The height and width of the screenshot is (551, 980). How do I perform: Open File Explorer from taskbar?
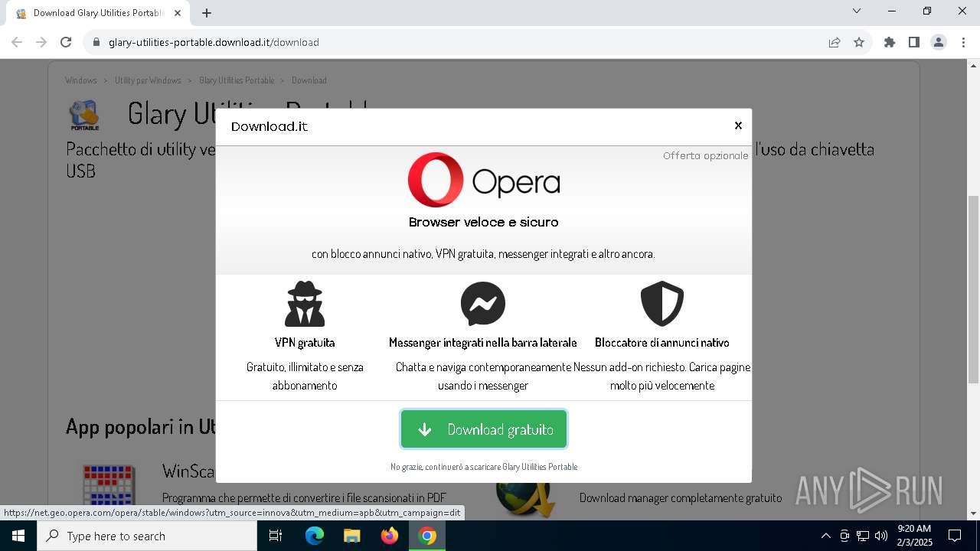click(x=351, y=536)
